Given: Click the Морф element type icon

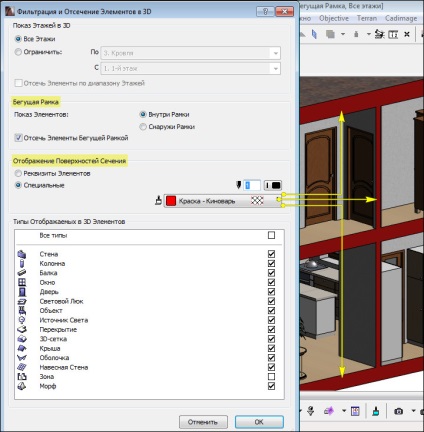Looking at the screenshot, I should coord(22,386).
